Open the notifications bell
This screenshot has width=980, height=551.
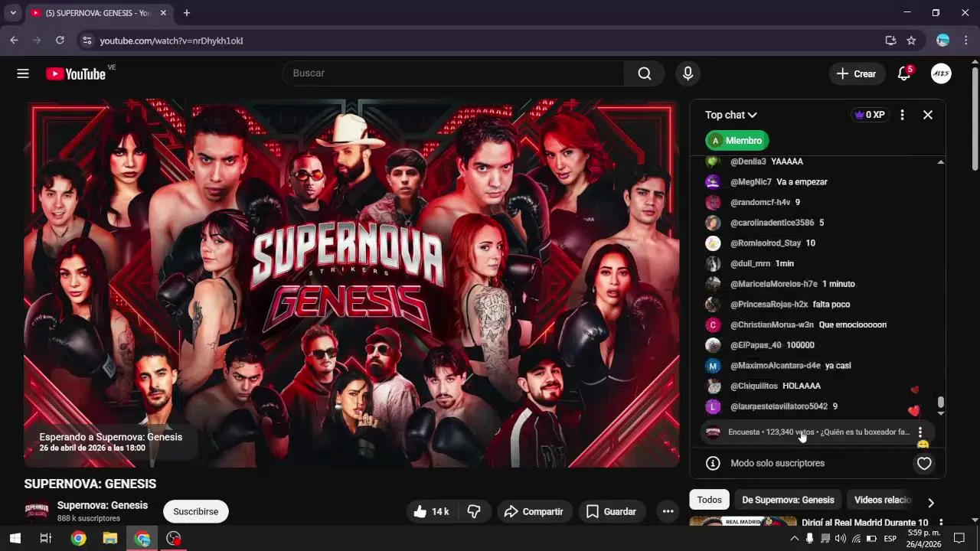coord(904,73)
